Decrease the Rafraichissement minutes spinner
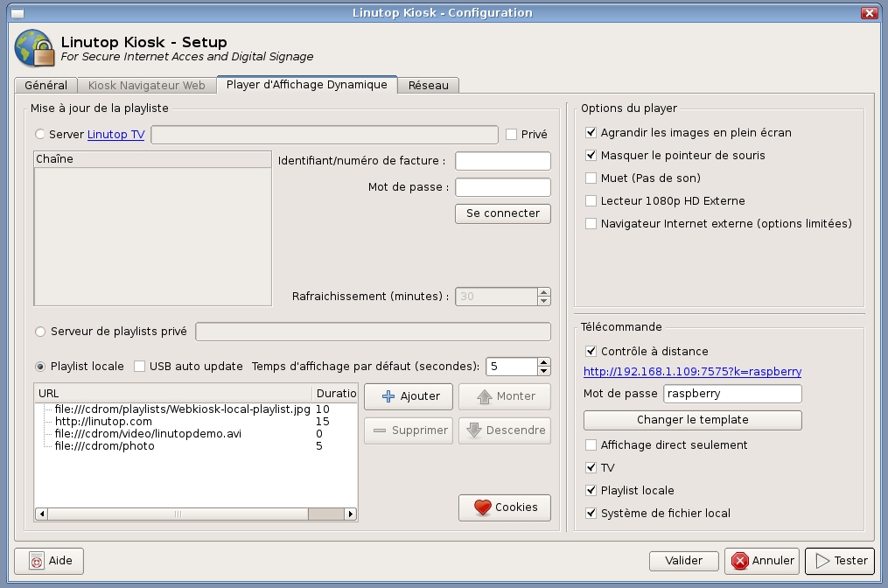 click(543, 301)
